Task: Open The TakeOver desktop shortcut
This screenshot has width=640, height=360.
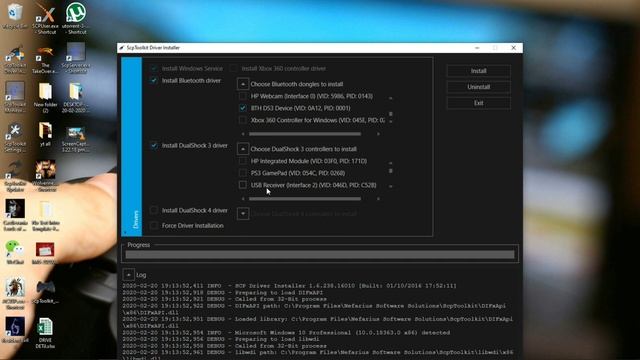Action: point(45,59)
